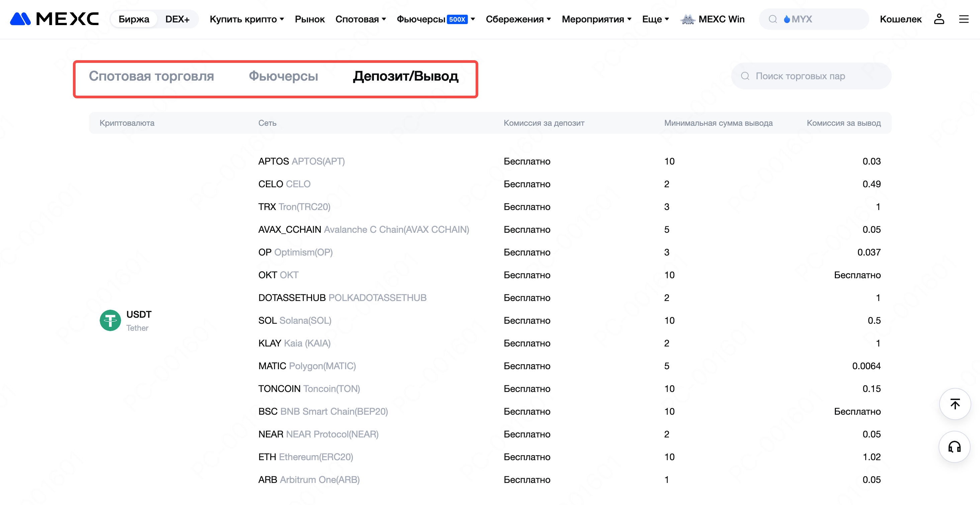The image size is (980, 505).
Task: Click the 500X futures badge
Action: pyautogui.click(x=457, y=19)
